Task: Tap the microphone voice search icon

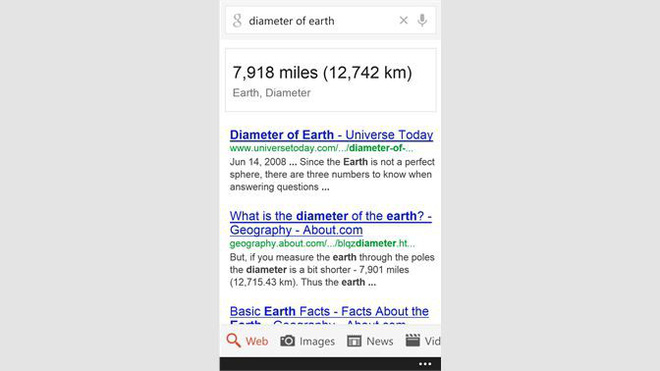Action: click(422, 20)
